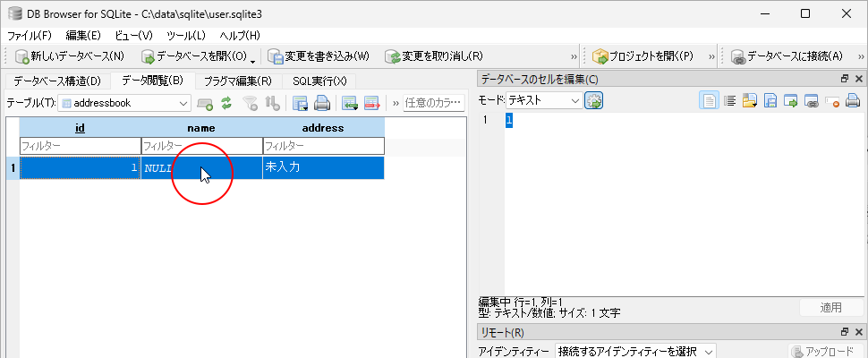Click the export to file icon in cell editor
Image resolution: width=868 pixels, height=358 pixels.
click(770, 101)
